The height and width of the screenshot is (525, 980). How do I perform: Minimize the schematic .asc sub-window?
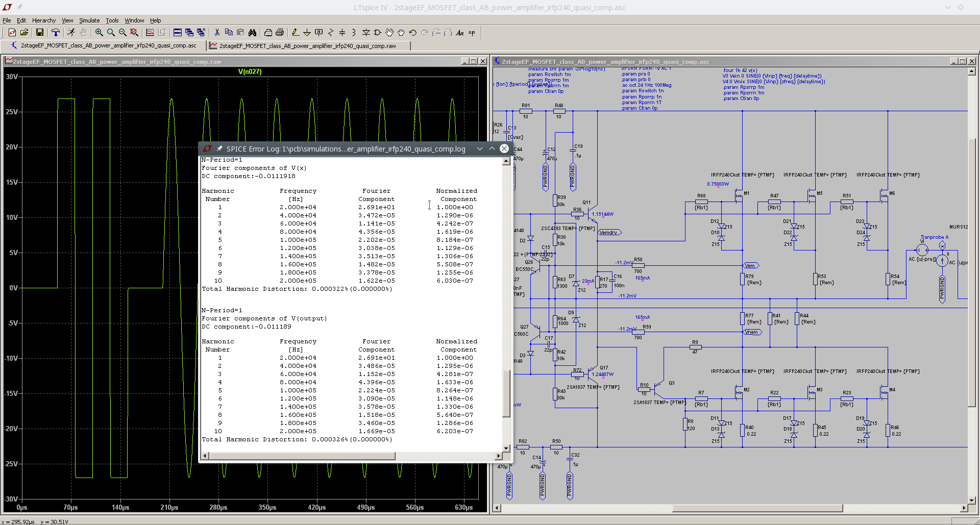pyautogui.click(x=954, y=61)
